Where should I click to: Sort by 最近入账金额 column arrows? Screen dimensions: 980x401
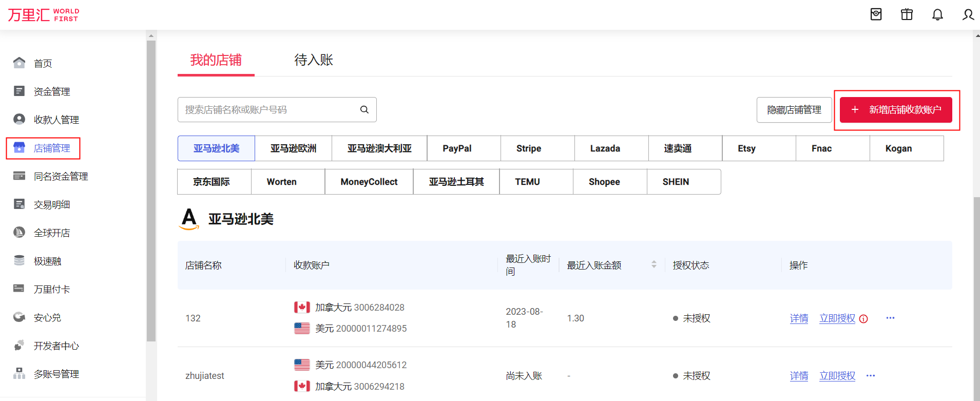point(654,264)
